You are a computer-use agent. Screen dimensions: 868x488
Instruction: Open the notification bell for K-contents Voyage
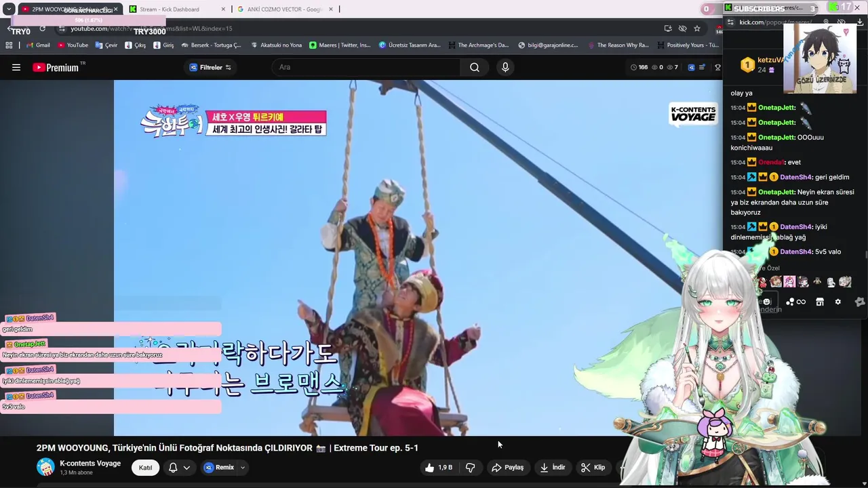(173, 468)
